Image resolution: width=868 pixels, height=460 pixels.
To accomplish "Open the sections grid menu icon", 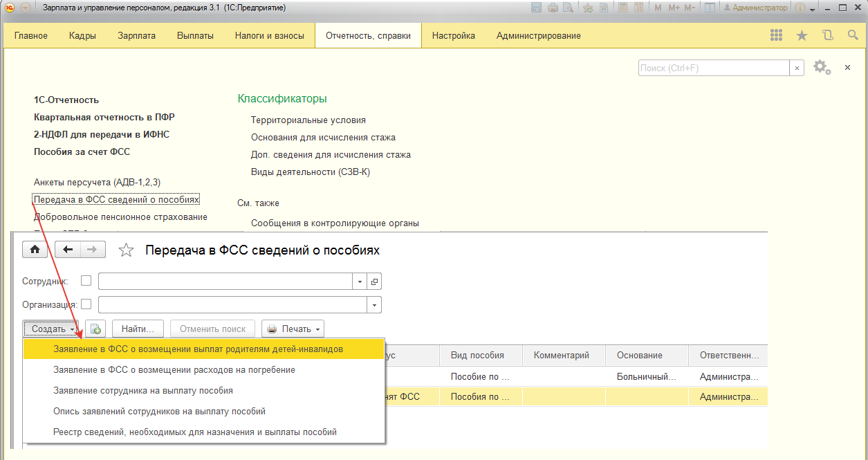I will [x=776, y=36].
